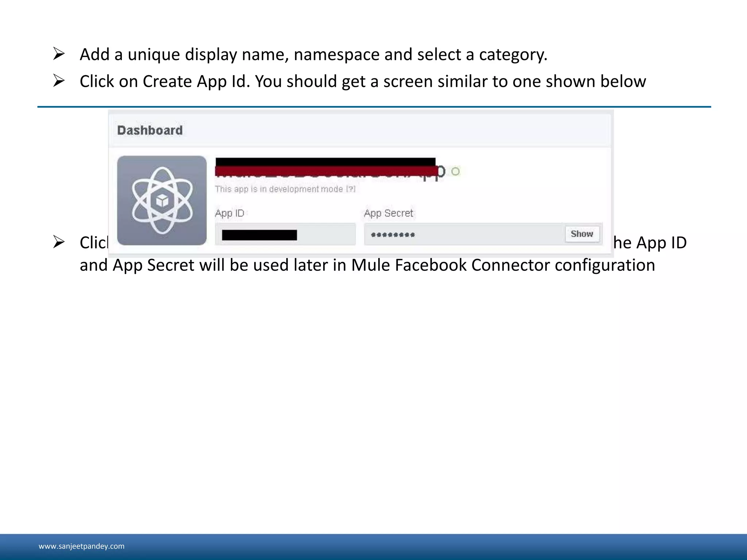Click the 'App ID' label
This screenshot has height=560, width=747.
pos(230,213)
